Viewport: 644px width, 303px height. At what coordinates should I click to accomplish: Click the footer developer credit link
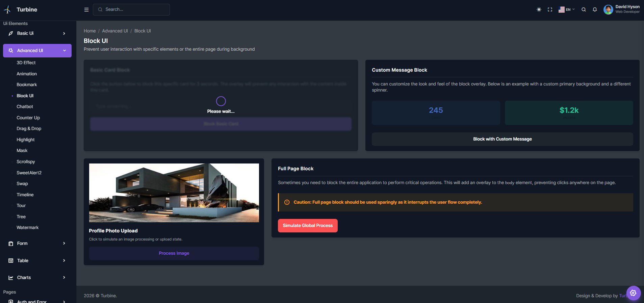click(623, 296)
